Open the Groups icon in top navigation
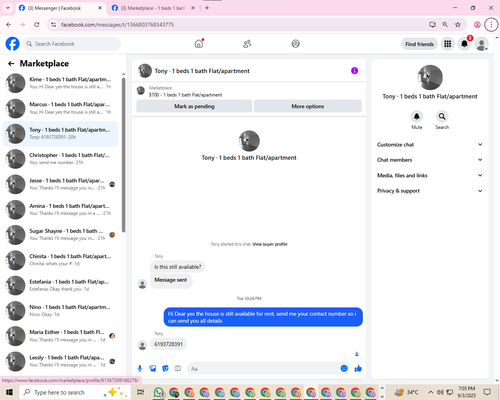Screen dimensions: 500x400 (x=295, y=44)
